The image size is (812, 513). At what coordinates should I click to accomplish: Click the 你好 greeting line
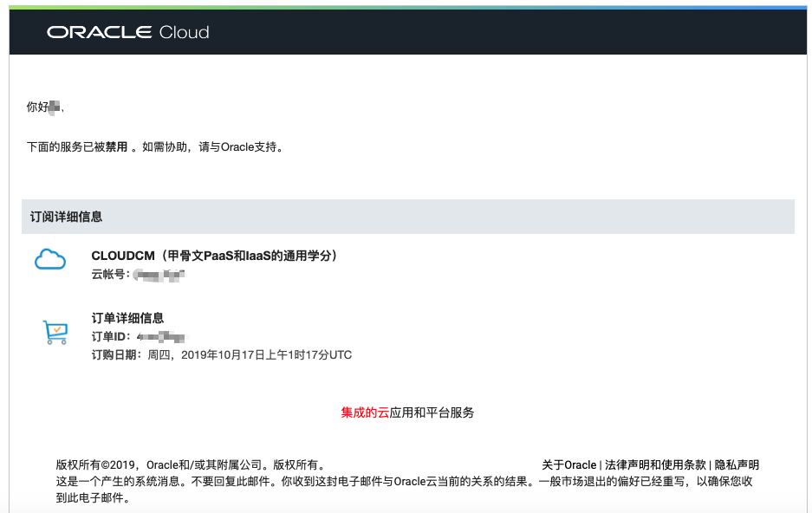pyautogui.click(x=45, y=107)
